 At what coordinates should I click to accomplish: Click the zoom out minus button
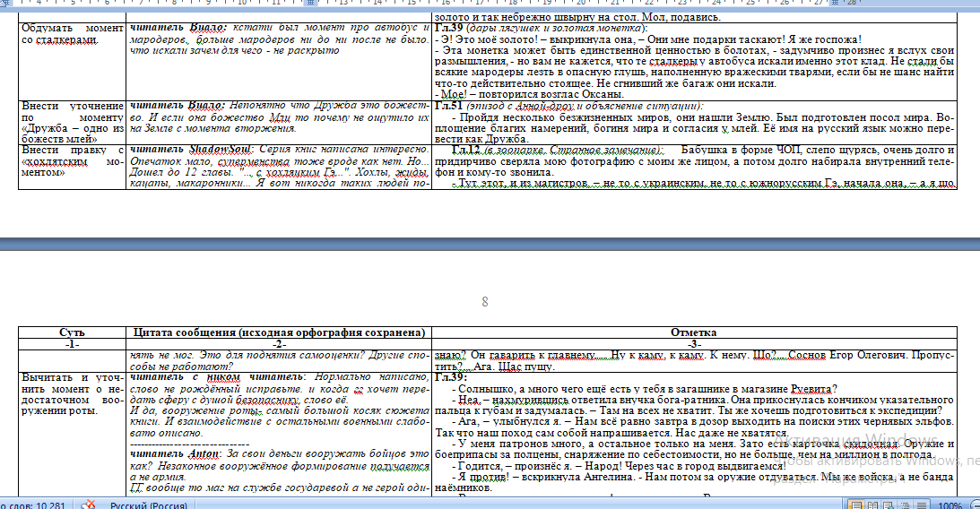[974, 505]
